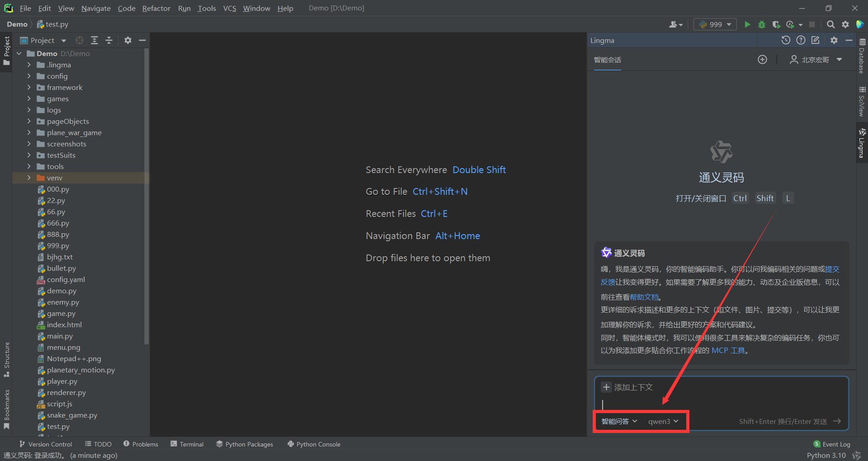Expand the framework folder
868x461 pixels.
click(29, 87)
